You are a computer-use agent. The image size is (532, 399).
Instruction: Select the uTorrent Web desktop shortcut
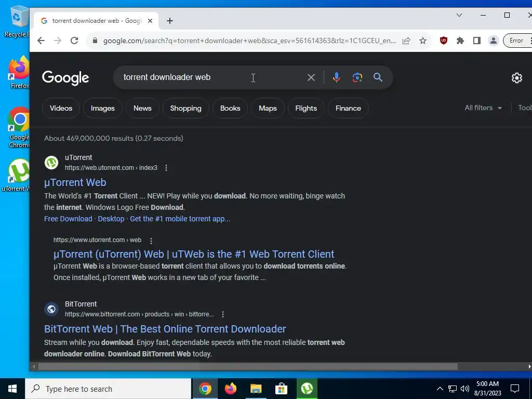click(16, 175)
